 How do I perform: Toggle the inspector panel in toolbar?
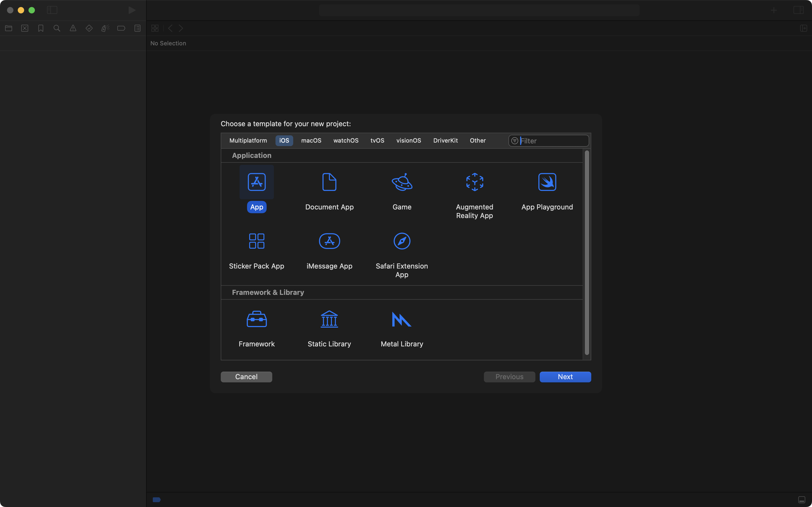(799, 10)
